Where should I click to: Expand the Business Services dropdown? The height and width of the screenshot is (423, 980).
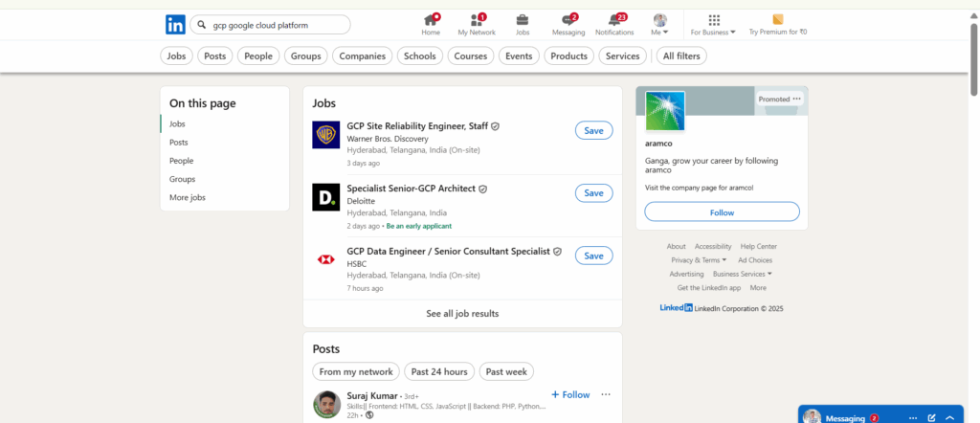pyautogui.click(x=769, y=274)
